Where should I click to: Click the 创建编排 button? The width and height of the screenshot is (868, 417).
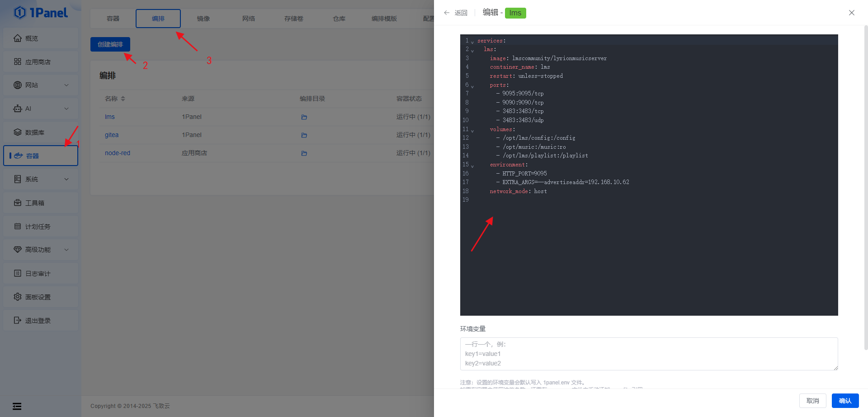click(x=110, y=44)
